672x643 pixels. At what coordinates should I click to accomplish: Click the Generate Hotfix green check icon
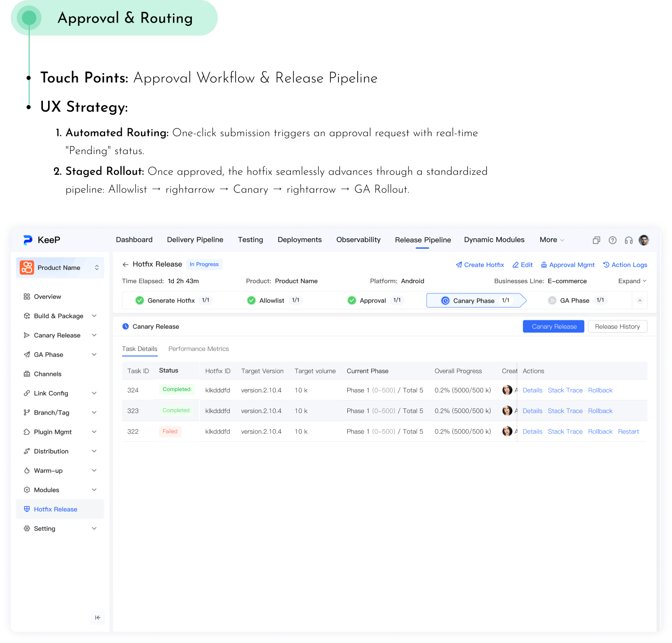(139, 301)
